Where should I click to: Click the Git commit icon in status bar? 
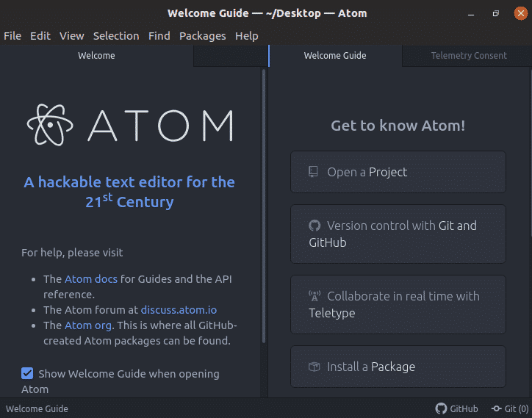click(497, 408)
